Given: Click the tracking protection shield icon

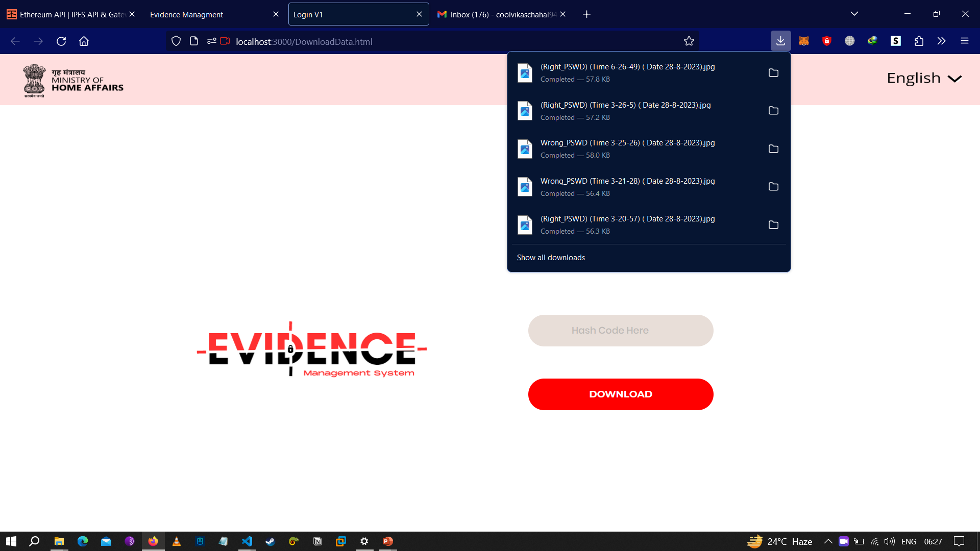Looking at the screenshot, I should coord(176,41).
